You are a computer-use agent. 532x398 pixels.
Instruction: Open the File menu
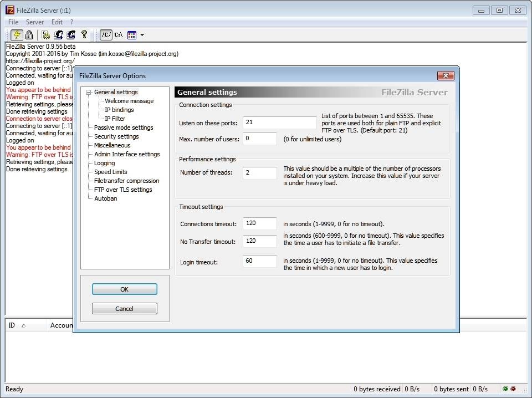[x=13, y=22]
